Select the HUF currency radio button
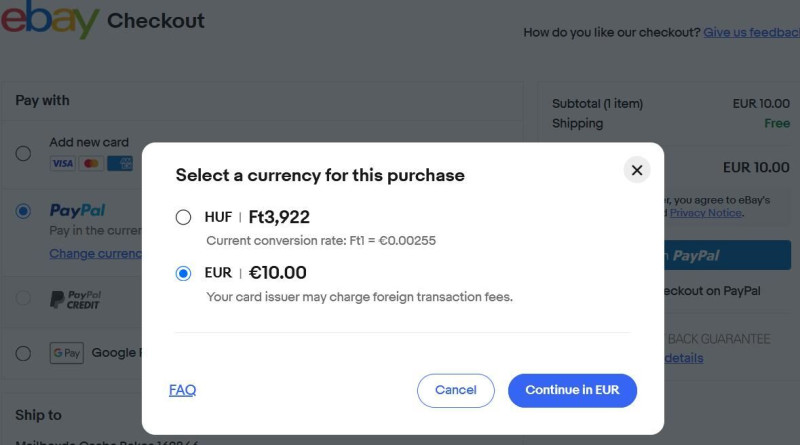 click(x=183, y=217)
